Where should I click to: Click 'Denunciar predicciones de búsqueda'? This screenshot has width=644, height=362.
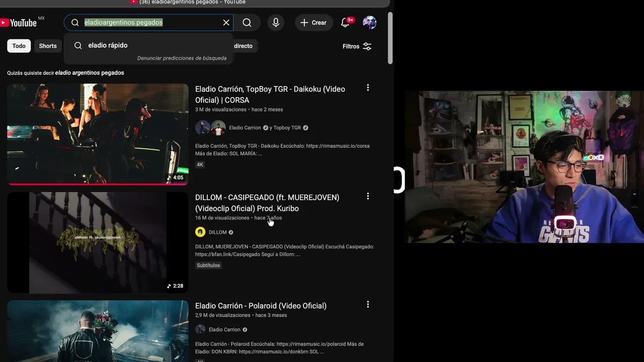(x=182, y=58)
